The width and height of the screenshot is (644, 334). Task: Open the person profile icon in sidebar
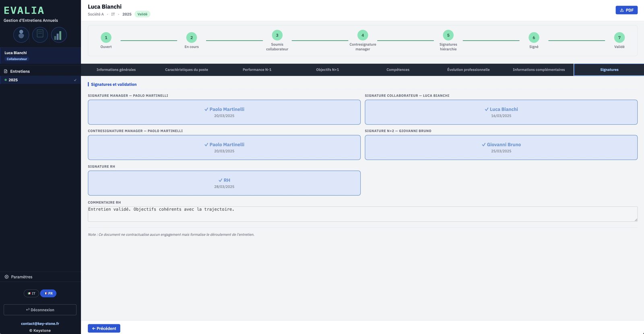click(x=21, y=35)
